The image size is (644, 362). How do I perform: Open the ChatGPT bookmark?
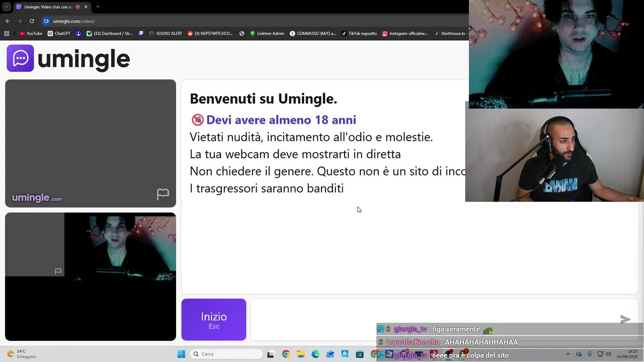tap(59, 34)
